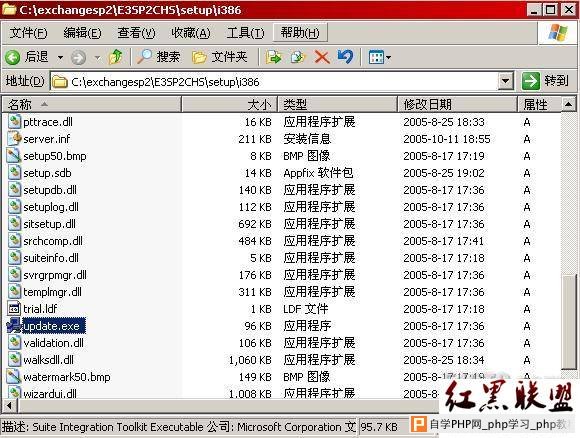
Task: Go up one folder level icon
Action: [115, 57]
